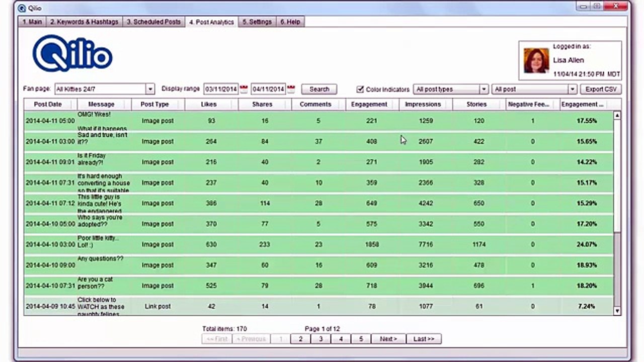
Task: Click Next page button
Action: (388, 339)
